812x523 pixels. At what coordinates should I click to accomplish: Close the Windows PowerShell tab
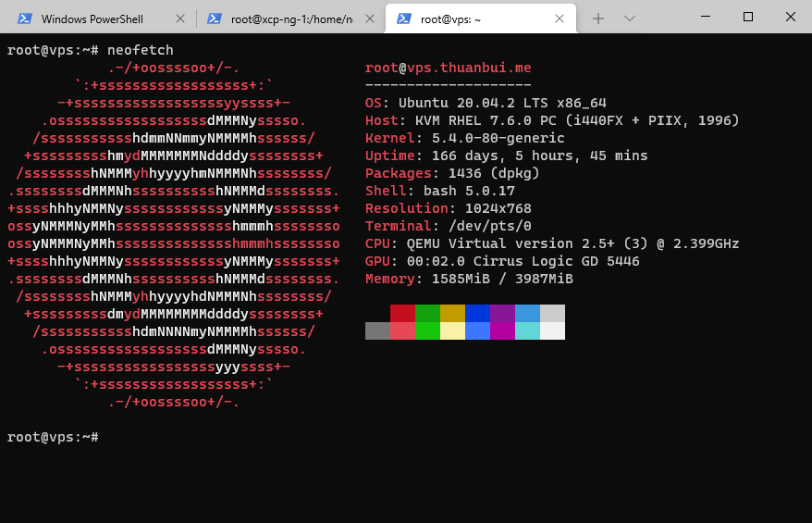tap(180, 19)
